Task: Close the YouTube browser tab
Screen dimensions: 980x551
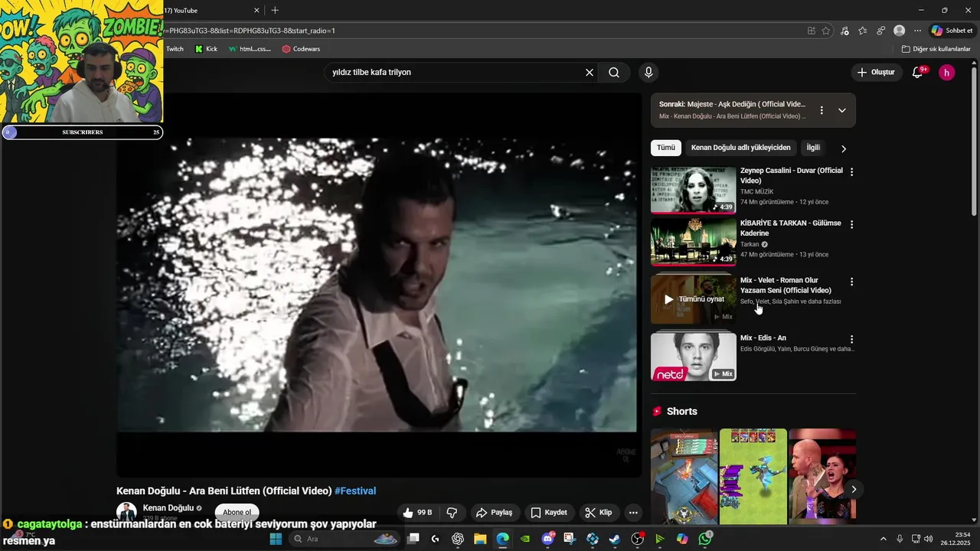Action: point(256,10)
